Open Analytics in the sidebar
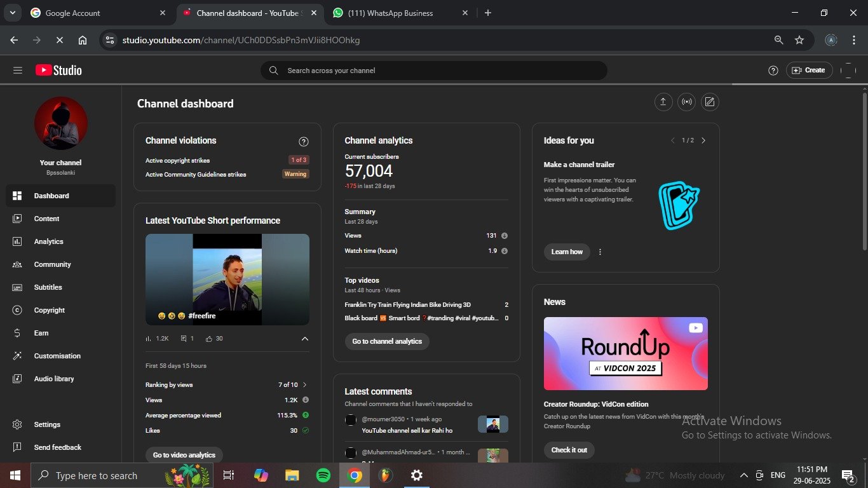Screen dimensions: 868x488 click(60, 241)
